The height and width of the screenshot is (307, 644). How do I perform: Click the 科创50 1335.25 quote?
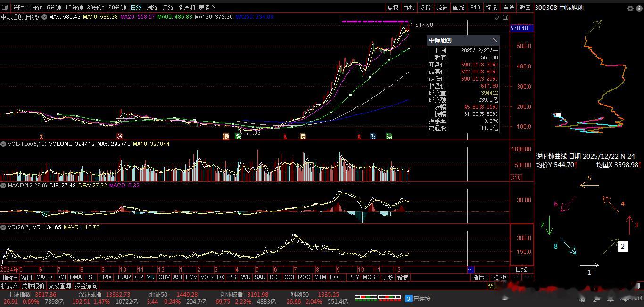tap(314, 295)
